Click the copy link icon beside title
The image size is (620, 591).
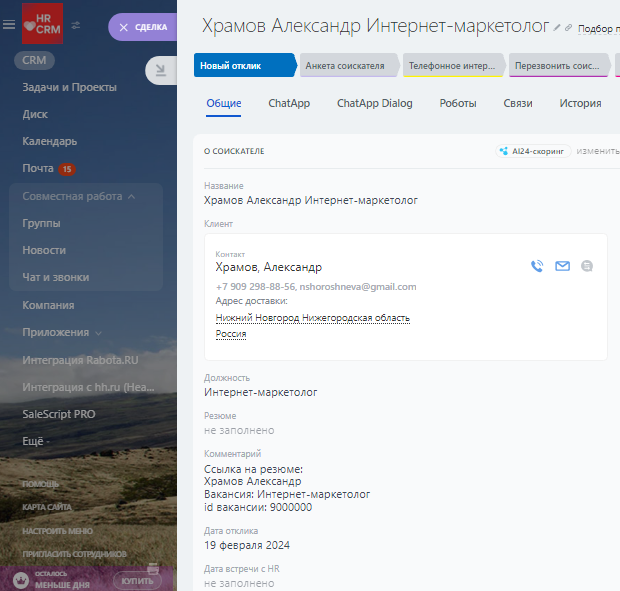[x=569, y=27]
